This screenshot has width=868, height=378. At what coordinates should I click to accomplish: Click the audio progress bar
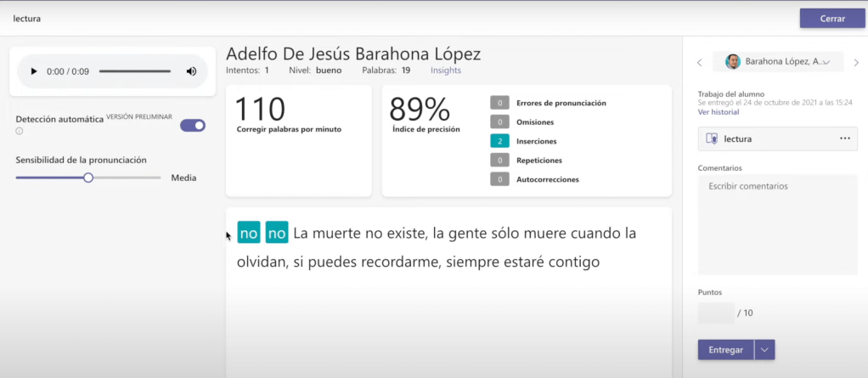pyautogui.click(x=134, y=71)
